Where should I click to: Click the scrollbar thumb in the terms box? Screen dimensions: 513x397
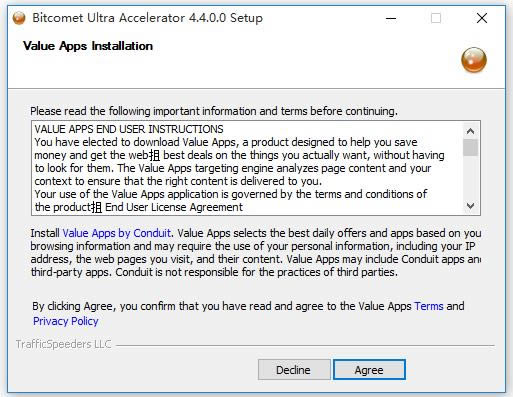tap(470, 147)
